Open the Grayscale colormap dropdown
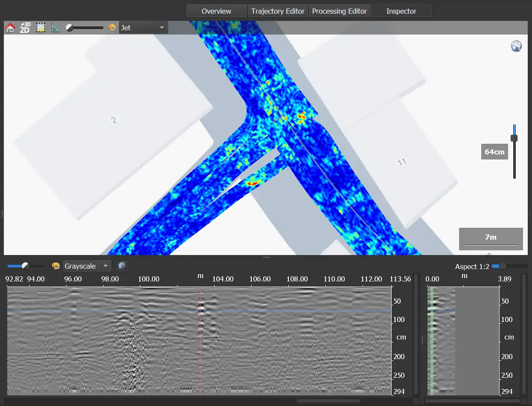 pyautogui.click(x=87, y=266)
